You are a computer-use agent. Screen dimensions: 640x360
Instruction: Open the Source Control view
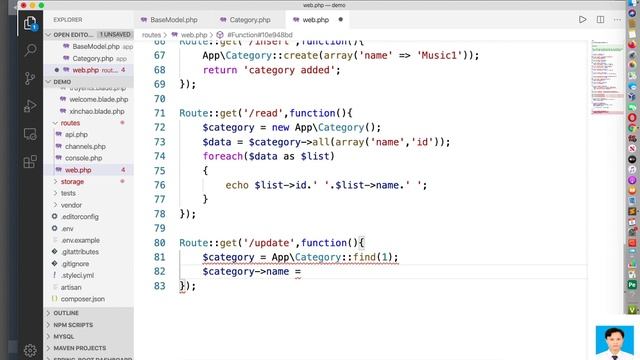click(x=30, y=78)
